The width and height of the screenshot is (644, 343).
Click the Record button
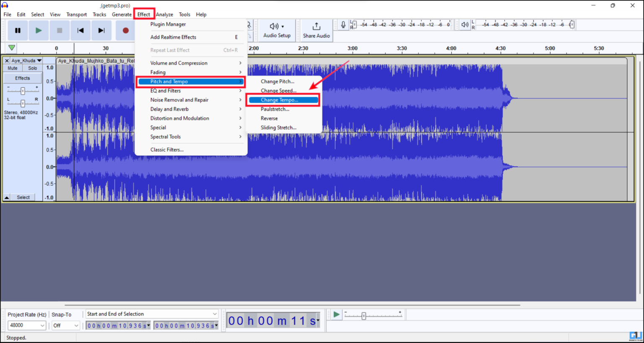point(125,30)
